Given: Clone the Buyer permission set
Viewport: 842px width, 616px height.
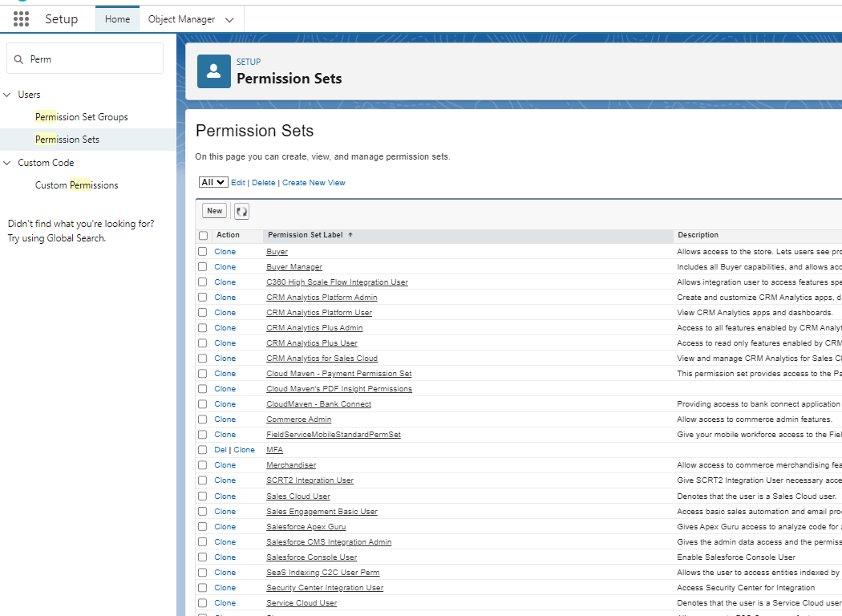Looking at the screenshot, I should (225, 252).
